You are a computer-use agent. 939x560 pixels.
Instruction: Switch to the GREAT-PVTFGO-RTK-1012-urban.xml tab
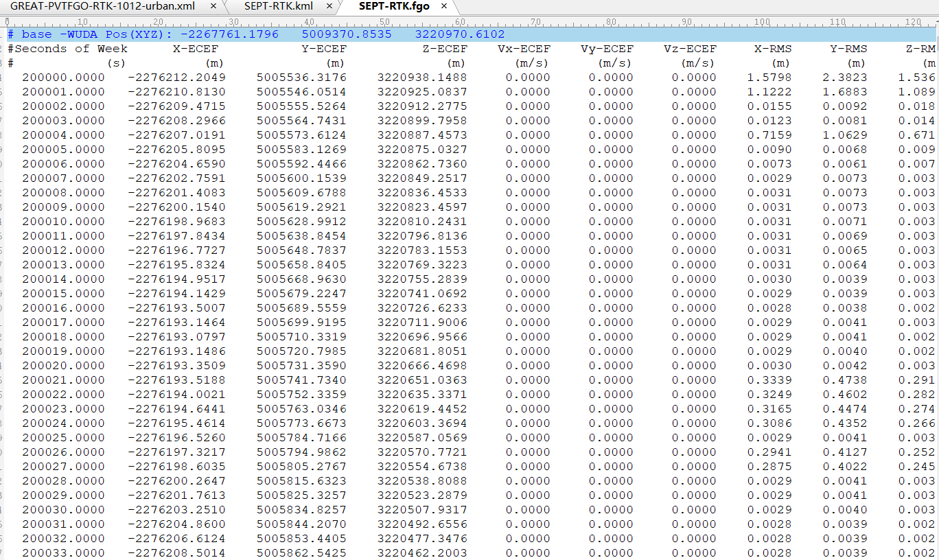coord(102,6)
